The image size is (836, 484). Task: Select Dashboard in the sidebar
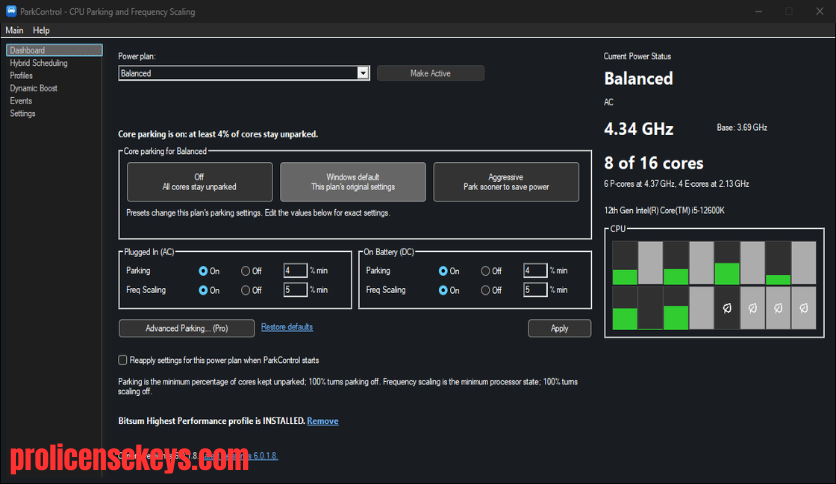(x=54, y=50)
